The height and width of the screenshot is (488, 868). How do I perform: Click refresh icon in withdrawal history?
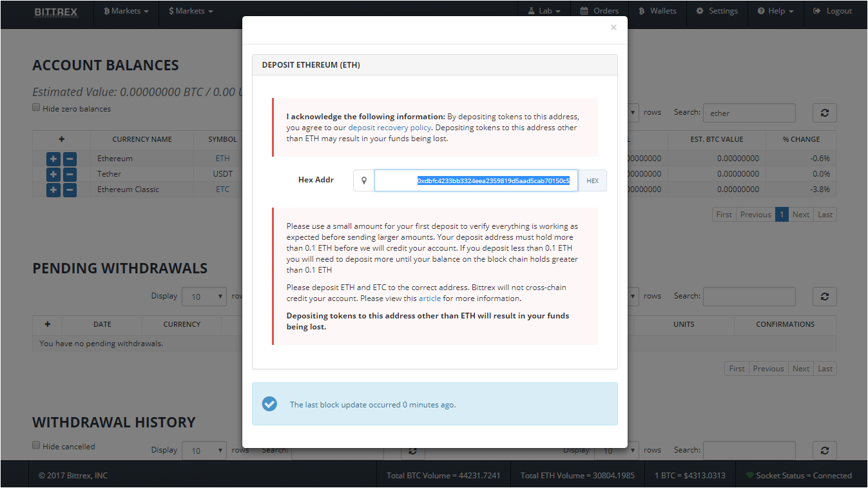(x=413, y=451)
